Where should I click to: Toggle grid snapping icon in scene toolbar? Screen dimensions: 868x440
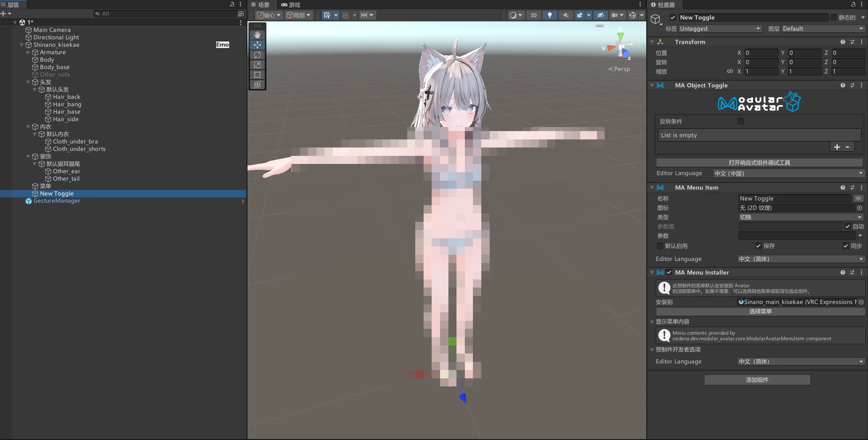tap(327, 15)
